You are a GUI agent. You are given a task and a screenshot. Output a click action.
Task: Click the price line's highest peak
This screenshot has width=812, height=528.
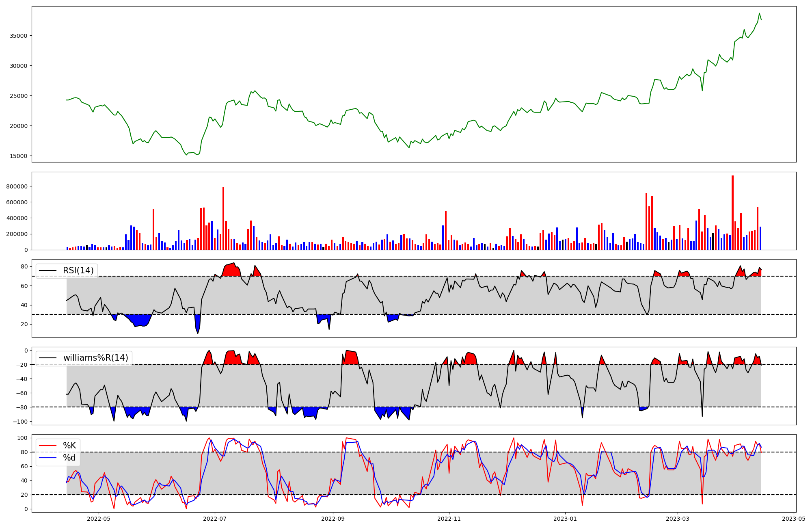click(759, 13)
